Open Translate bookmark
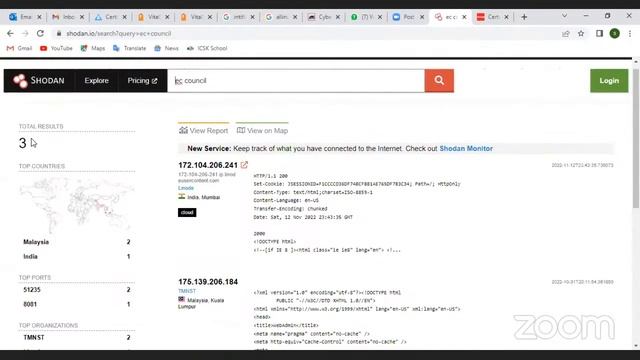Viewport: 640px width, 360px height. point(129,48)
